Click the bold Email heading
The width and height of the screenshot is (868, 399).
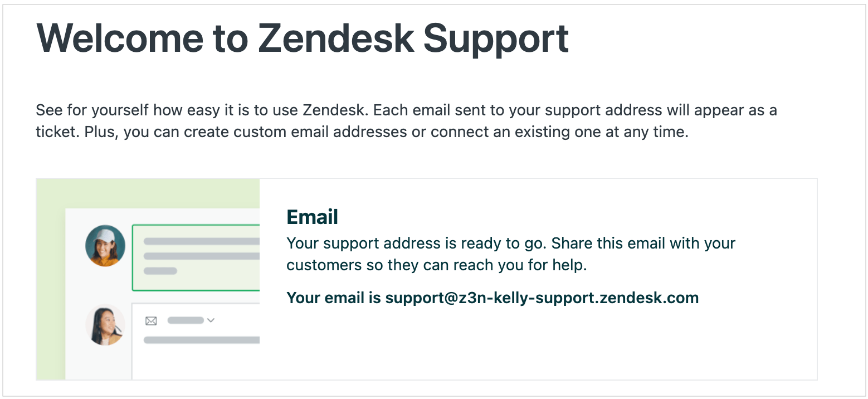click(x=312, y=217)
